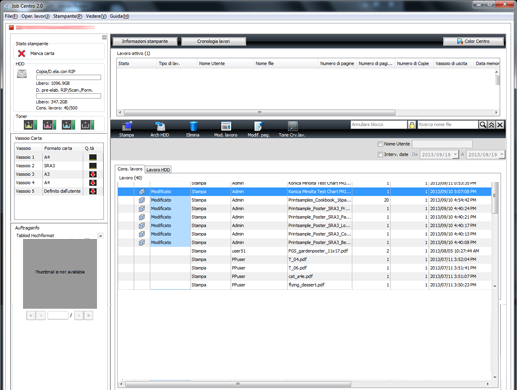Click Annullare blocco input field
Viewport: 517px width, 390px height.
pyautogui.click(x=379, y=125)
